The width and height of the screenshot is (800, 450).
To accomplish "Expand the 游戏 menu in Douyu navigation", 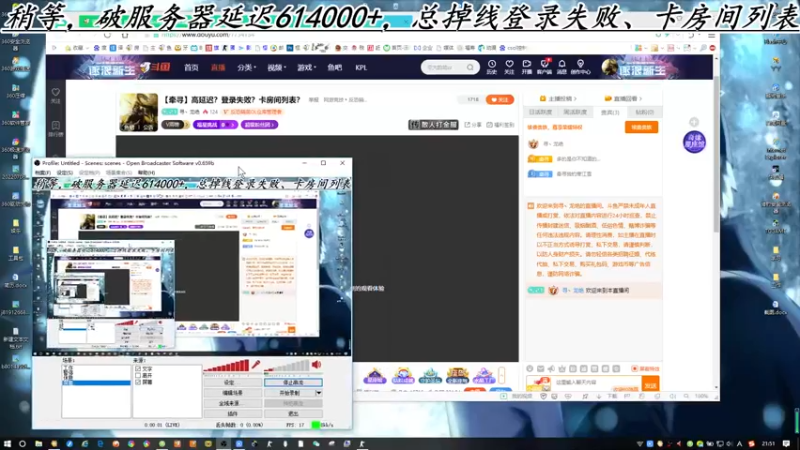I will tap(307, 67).
